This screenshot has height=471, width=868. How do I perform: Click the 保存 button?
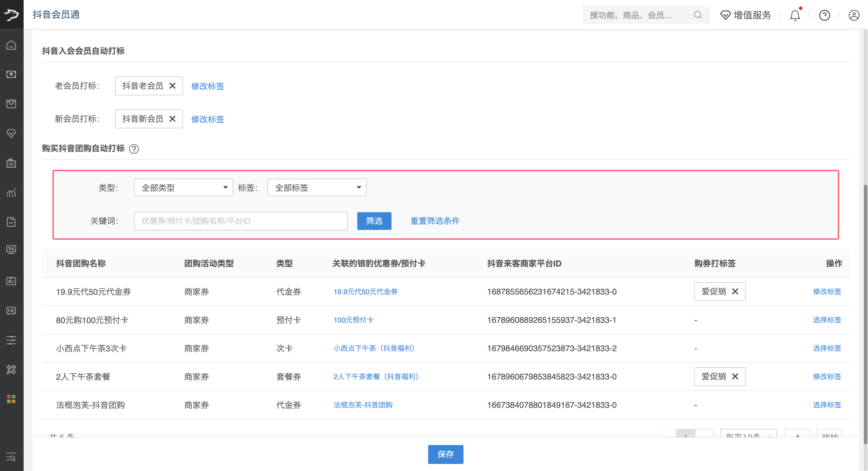click(446, 454)
